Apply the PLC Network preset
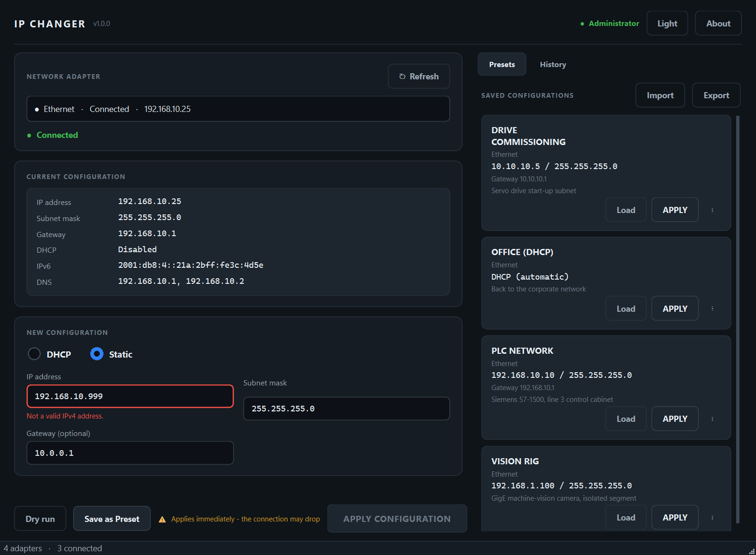Image resolution: width=756 pixels, height=555 pixels. coord(675,419)
